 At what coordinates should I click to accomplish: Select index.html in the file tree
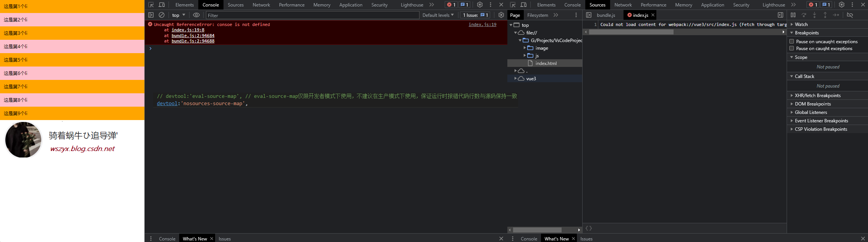tap(546, 63)
